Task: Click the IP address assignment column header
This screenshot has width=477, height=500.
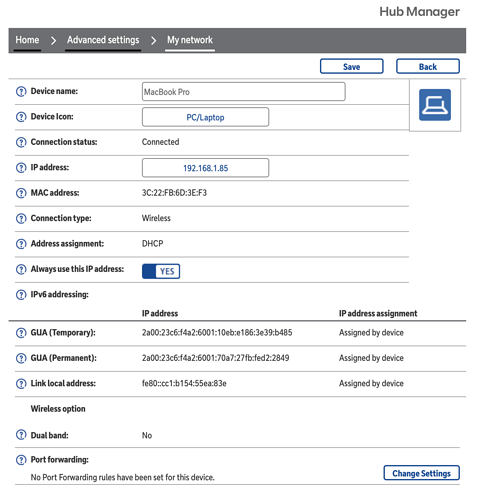Action: [378, 313]
